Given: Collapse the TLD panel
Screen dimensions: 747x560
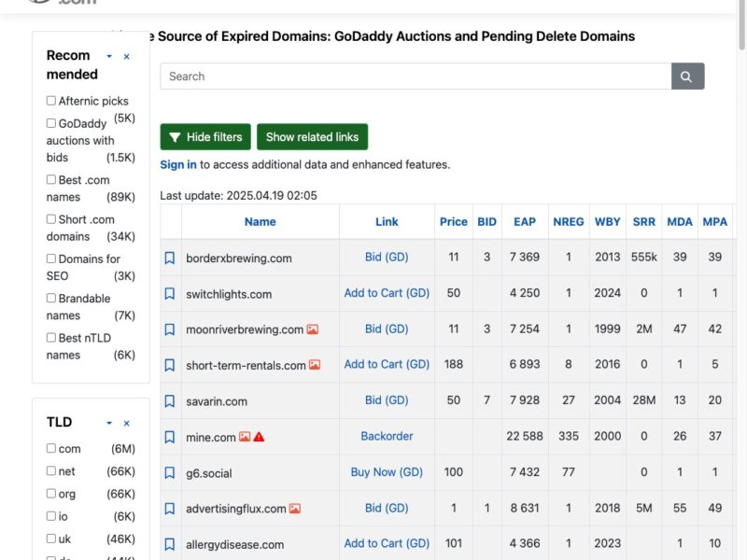Looking at the screenshot, I should 111,423.
